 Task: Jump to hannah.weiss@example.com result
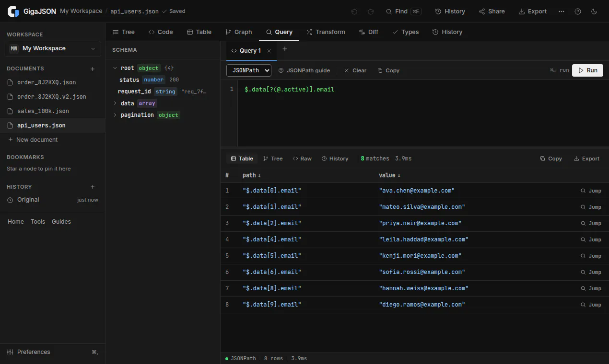click(x=591, y=288)
